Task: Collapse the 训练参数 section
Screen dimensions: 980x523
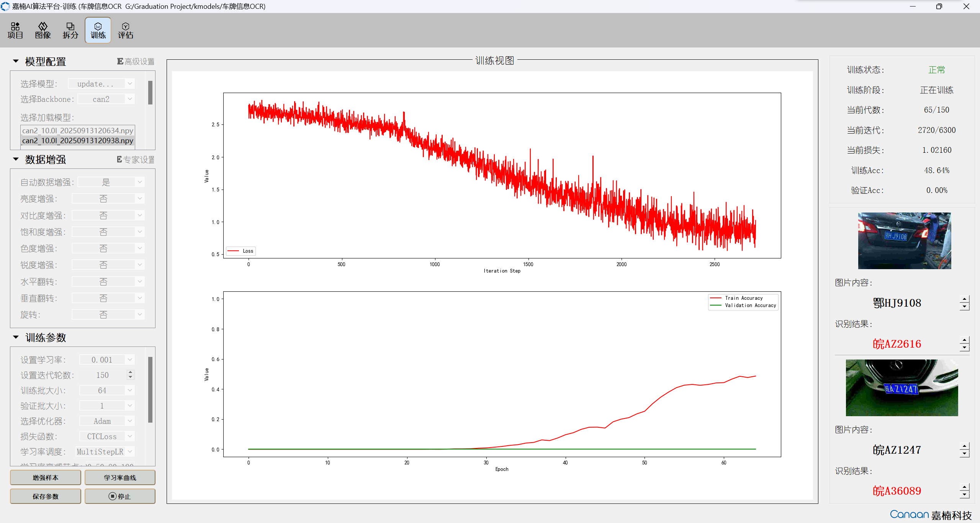Action: (x=16, y=337)
